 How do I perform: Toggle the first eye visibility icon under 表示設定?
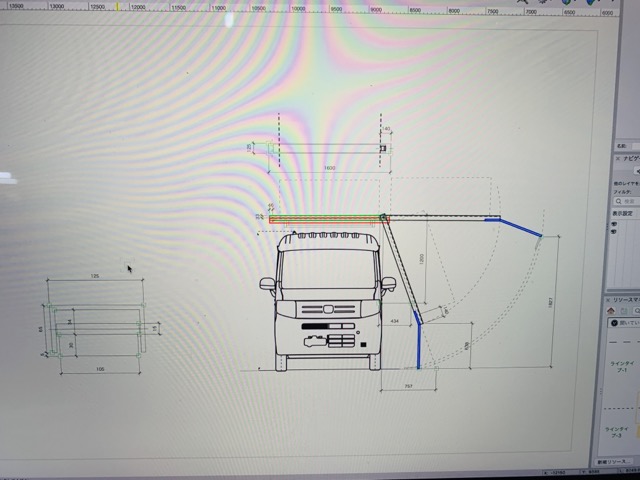pos(614,224)
